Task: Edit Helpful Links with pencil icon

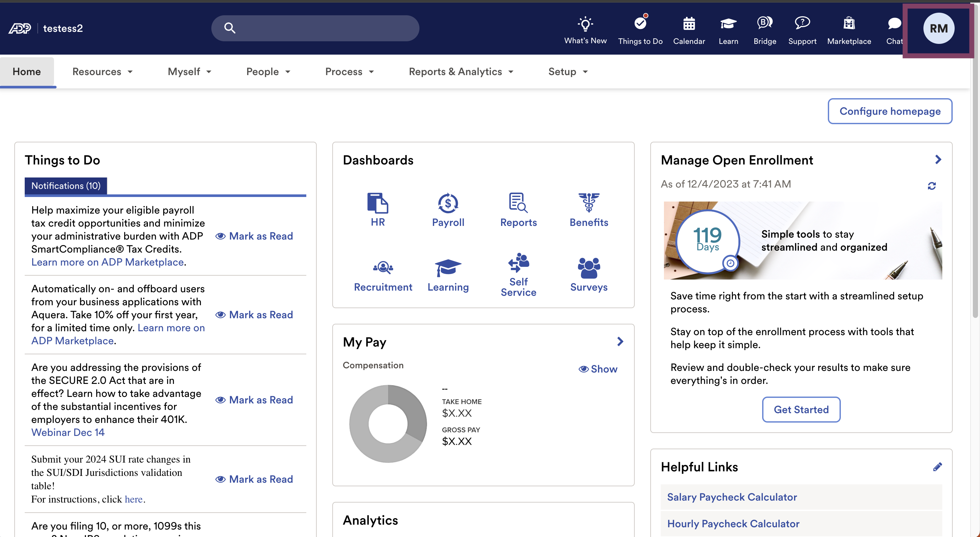Action: point(937,467)
